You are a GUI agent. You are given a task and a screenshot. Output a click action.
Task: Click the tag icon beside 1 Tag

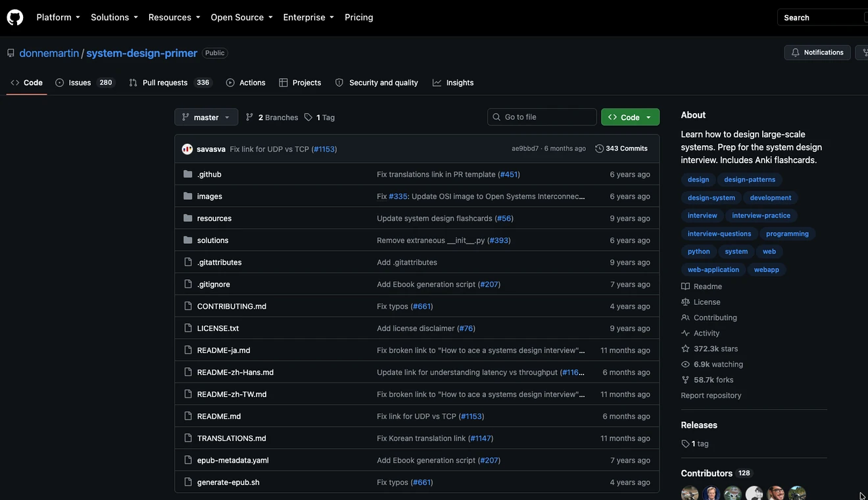coord(308,117)
